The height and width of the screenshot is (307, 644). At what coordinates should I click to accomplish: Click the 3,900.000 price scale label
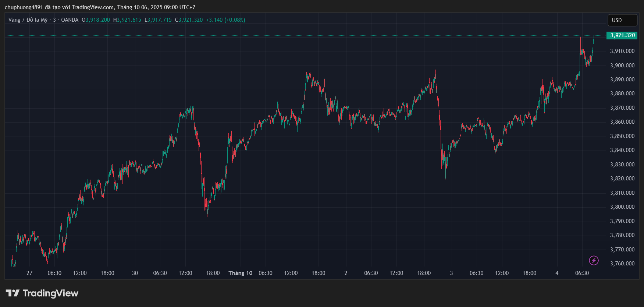(x=622, y=66)
